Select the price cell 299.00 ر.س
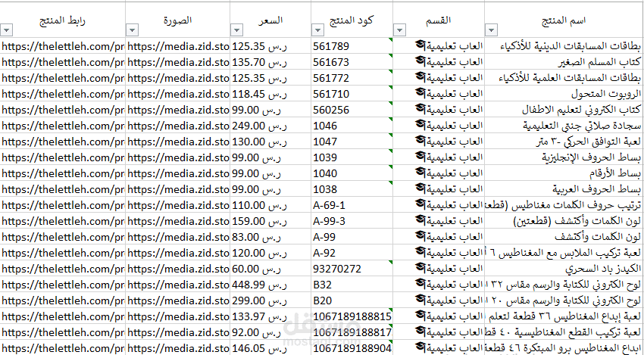 click(270, 301)
